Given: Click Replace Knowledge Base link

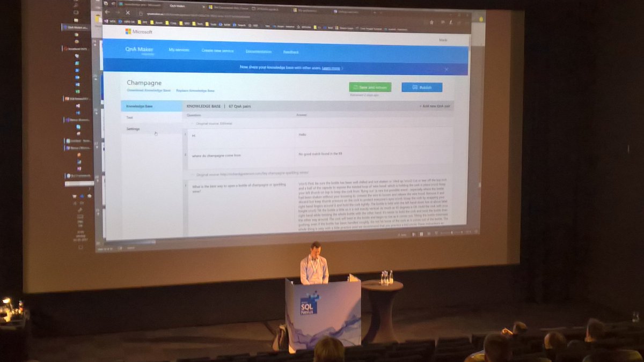Looking at the screenshot, I should [195, 90].
